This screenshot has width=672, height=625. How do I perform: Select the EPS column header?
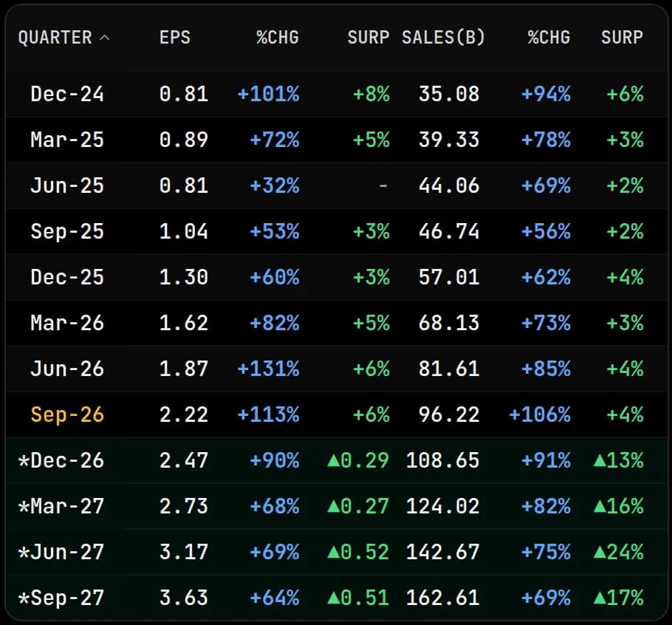[174, 37]
